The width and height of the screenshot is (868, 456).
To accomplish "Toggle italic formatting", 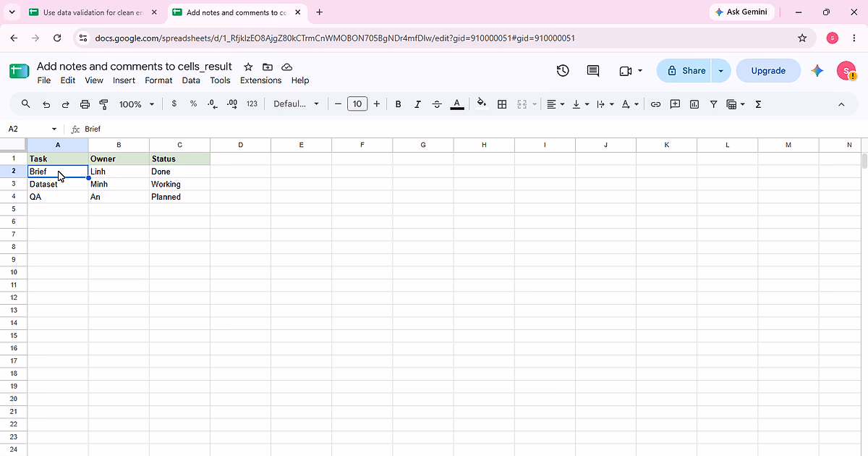I will point(417,104).
